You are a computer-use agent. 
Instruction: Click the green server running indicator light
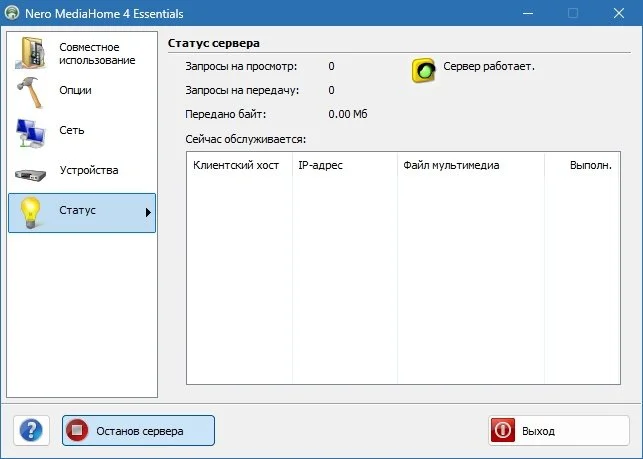point(423,71)
